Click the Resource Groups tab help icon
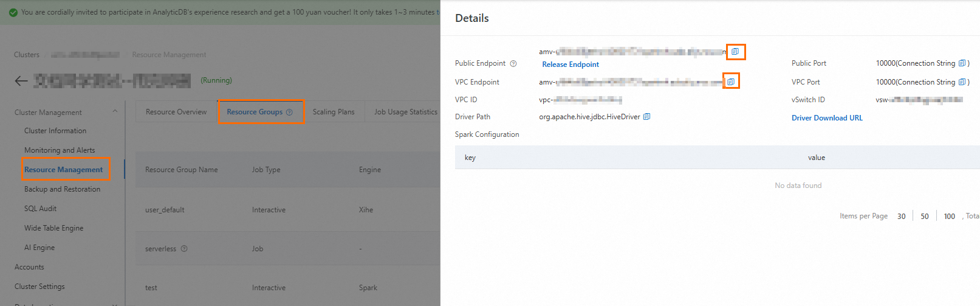Viewport: 980px width, 306px height. 289,112
